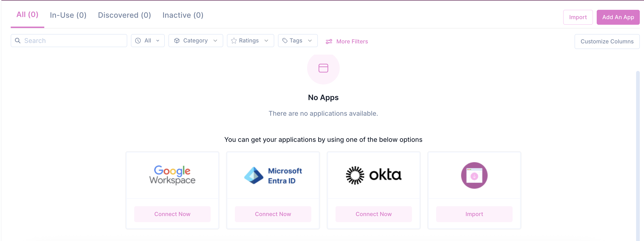Connect Now under Google Workspace
This screenshot has height=241, width=644.
click(x=172, y=214)
